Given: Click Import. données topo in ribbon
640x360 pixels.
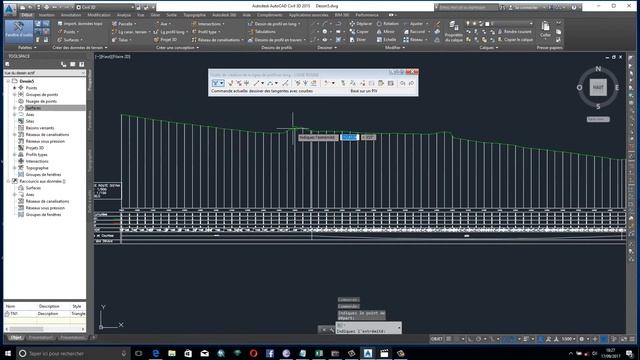Looking at the screenshot, I should click(x=80, y=24).
